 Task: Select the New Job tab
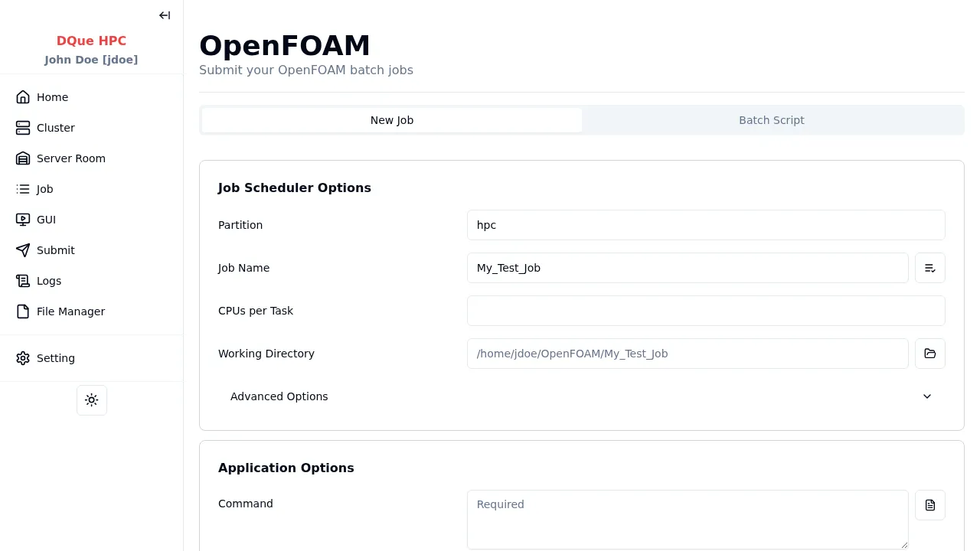(392, 120)
